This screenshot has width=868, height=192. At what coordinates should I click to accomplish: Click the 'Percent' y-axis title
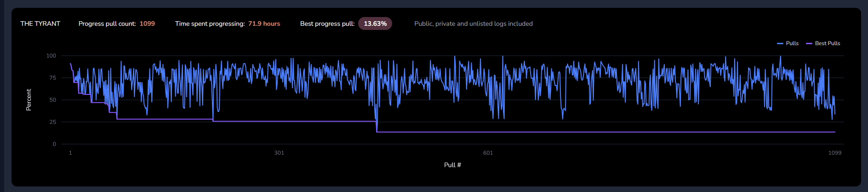coord(29,100)
